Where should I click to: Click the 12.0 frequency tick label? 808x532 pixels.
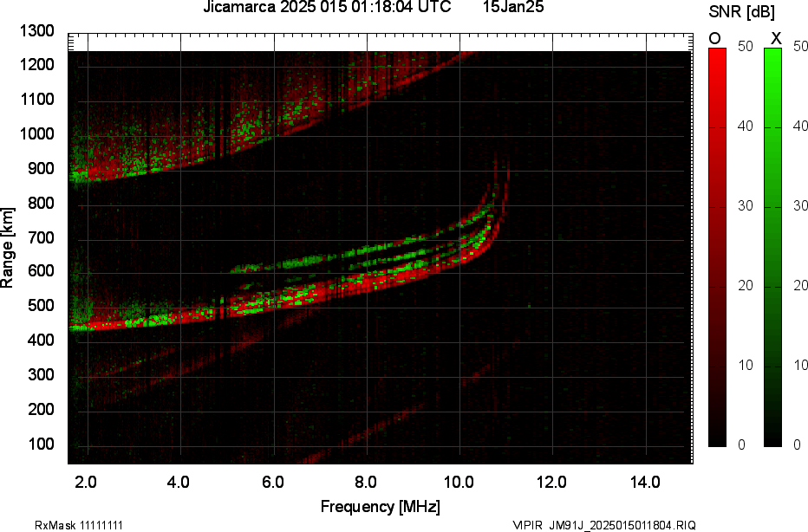pos(551,482)
